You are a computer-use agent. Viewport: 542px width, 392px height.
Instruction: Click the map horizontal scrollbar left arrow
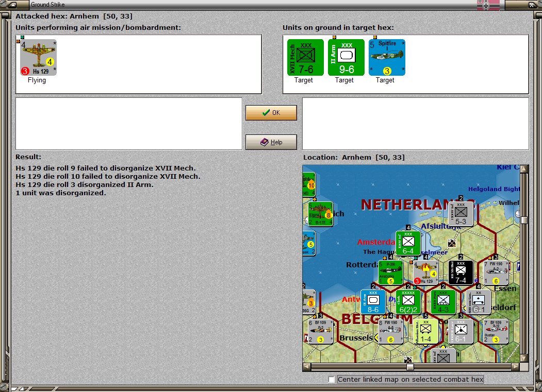[307, 367]
